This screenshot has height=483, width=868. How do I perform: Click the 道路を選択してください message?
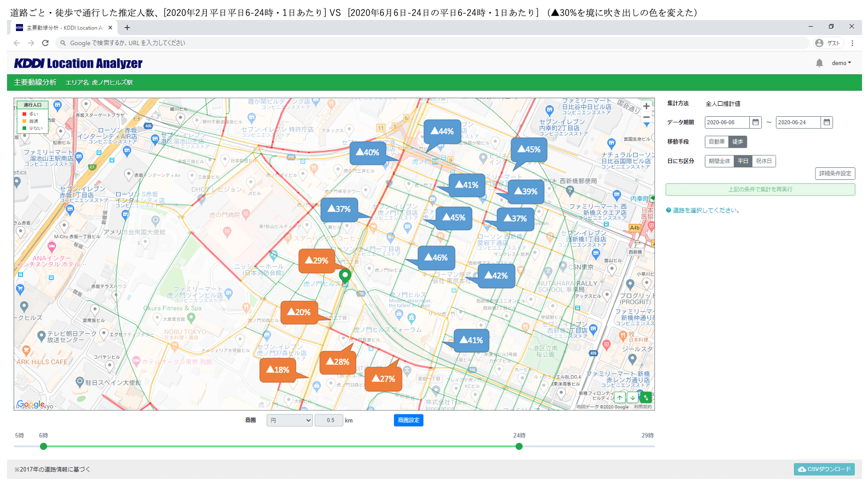tap(706, 210)
